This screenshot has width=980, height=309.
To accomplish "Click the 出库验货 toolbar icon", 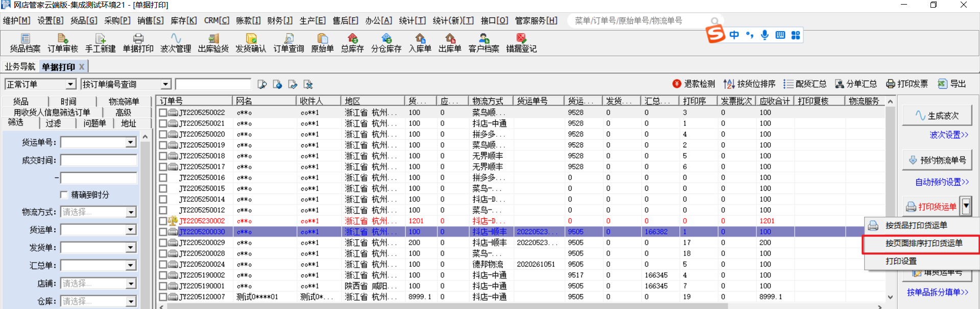I will (x=213, y=43).
